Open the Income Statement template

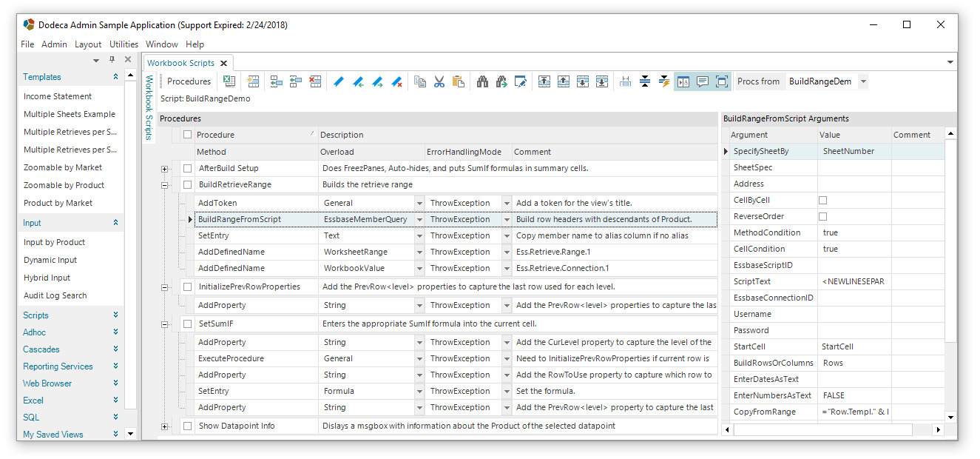click(58, 96)
